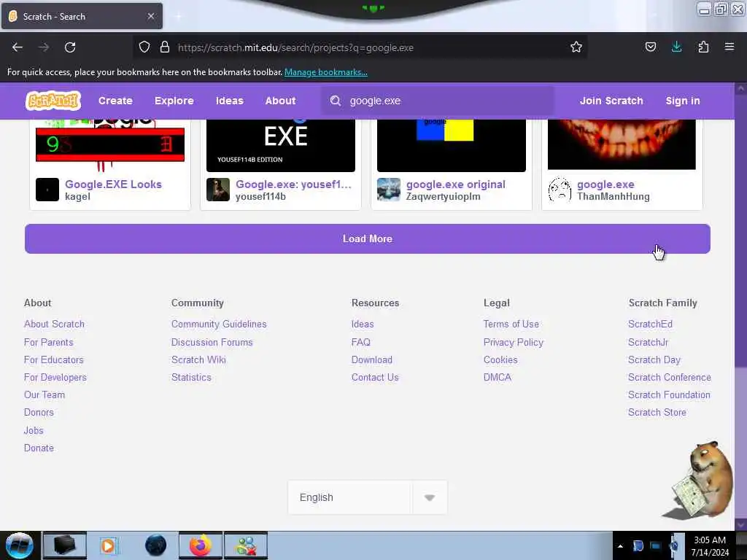Click the yousef114b EXE project thumbnail

(x=281, y=145)
